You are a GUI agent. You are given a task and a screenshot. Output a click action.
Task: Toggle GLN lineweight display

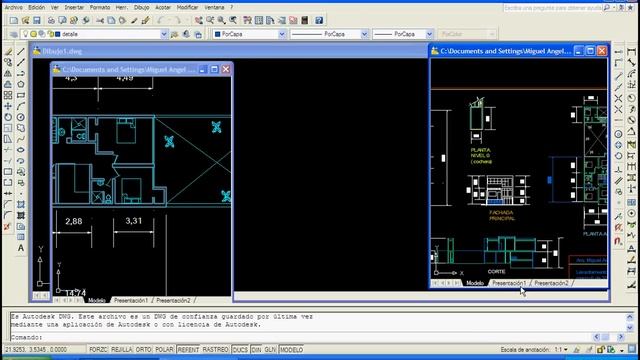coord(270,350)
